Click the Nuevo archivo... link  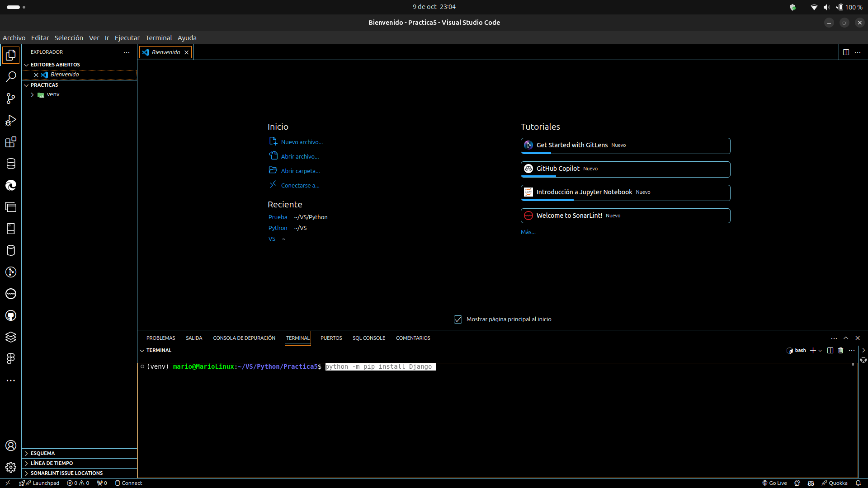(302, 142)
